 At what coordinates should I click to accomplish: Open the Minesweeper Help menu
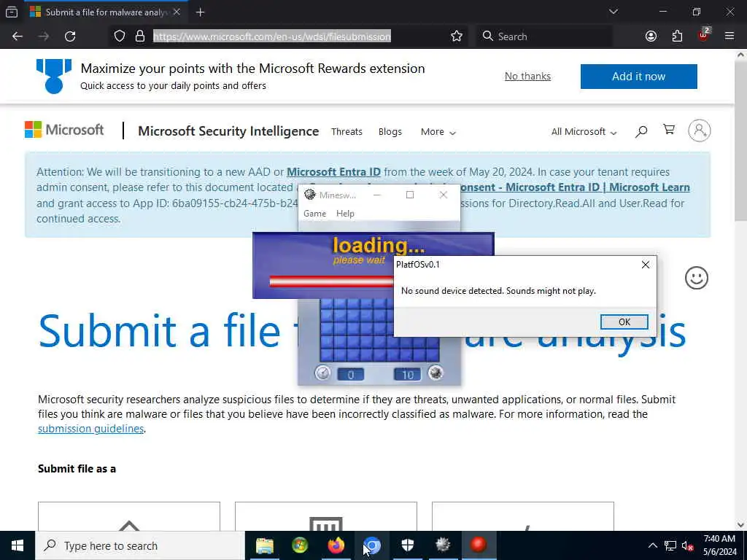[345, 214]
